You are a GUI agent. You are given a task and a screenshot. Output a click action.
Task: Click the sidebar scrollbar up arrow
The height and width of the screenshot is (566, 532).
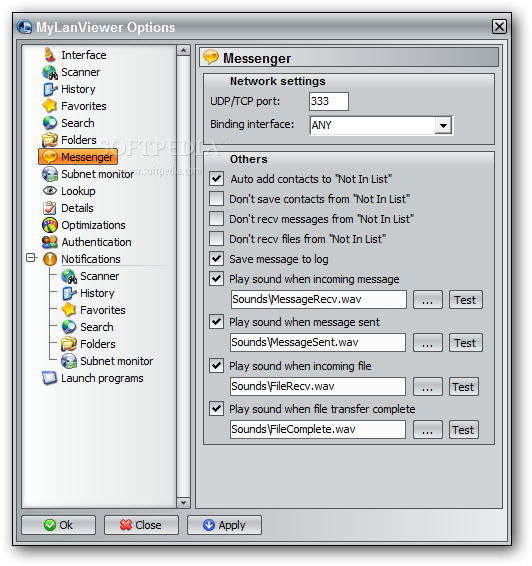click(183, 50)
